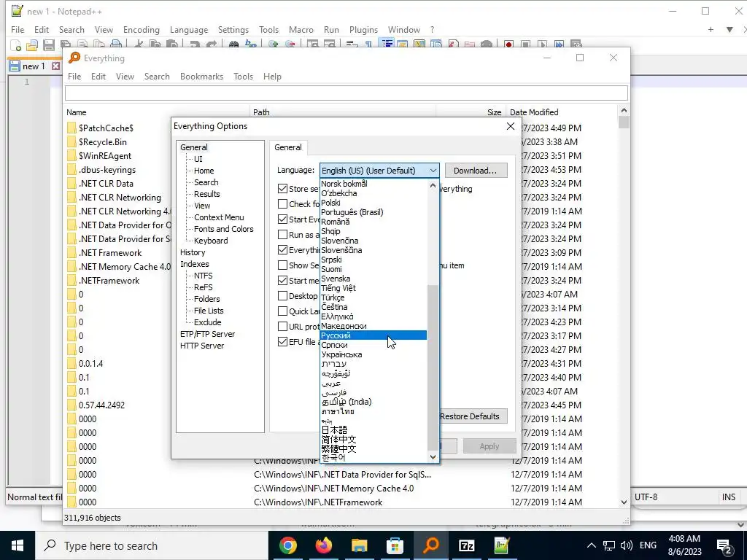Open the Bookmarks menu in Everything

(x=201, y=76)
